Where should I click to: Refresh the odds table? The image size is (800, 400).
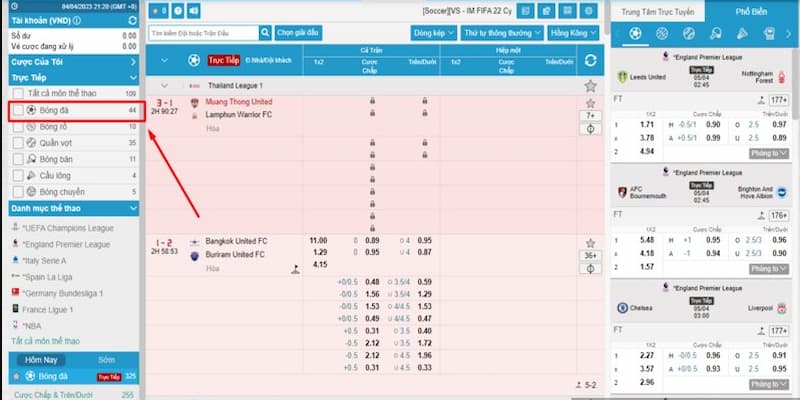pyautogui.click(x=590, y=61)
